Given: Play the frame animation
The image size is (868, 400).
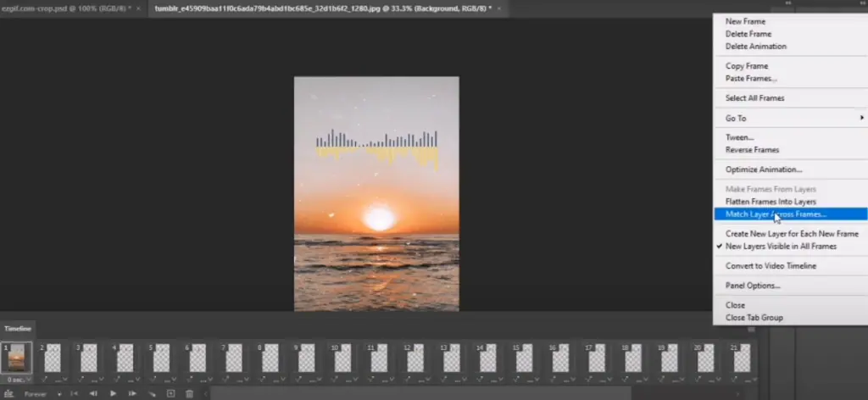Looking at the screenshot, I should pos(113,393).
